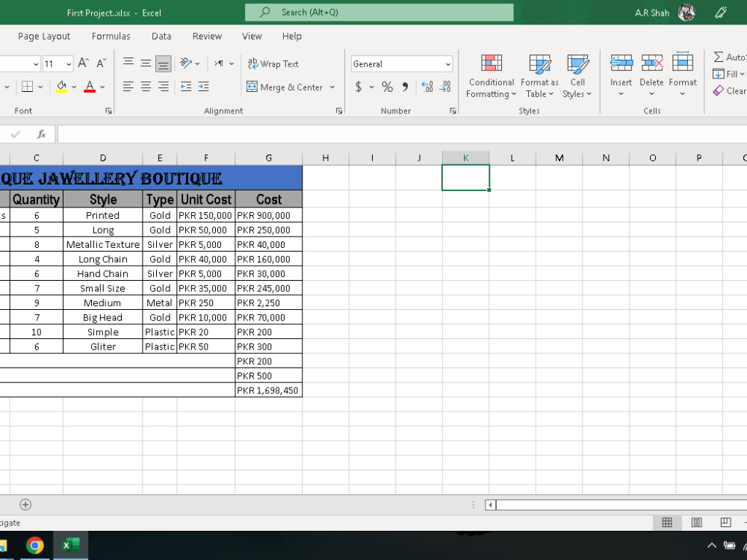Align cell text to the left

[128, 87]
